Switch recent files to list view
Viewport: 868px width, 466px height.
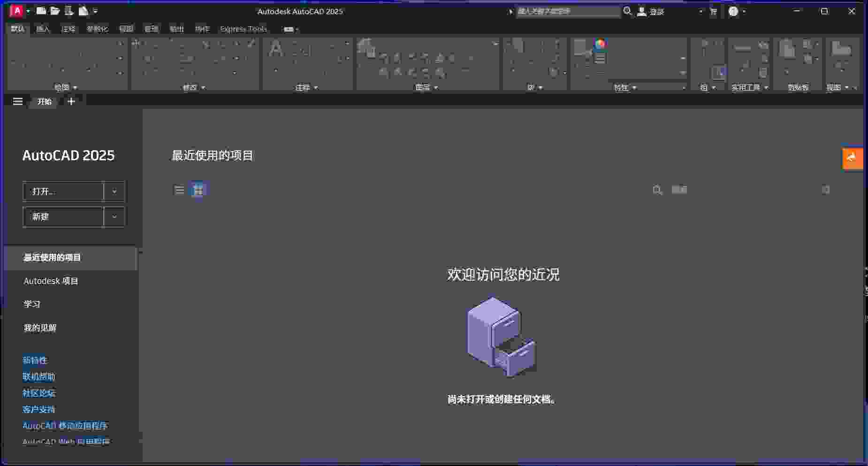coord(179,190)
